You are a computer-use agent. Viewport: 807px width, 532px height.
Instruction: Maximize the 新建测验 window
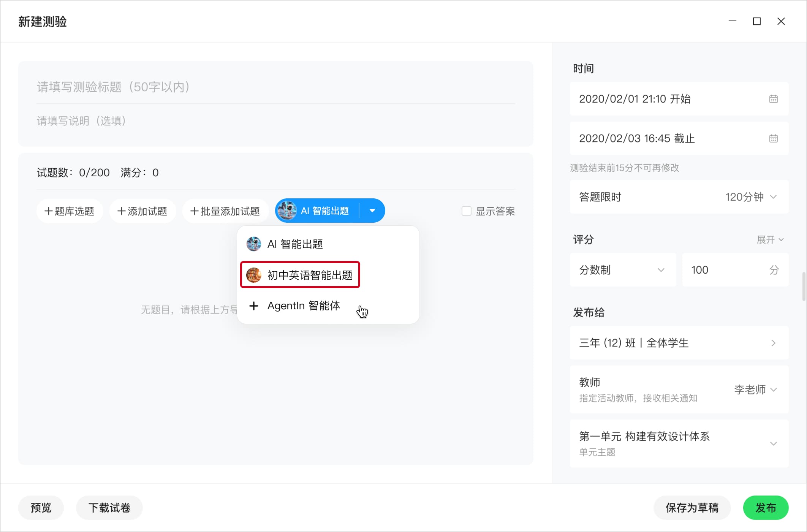756,21
